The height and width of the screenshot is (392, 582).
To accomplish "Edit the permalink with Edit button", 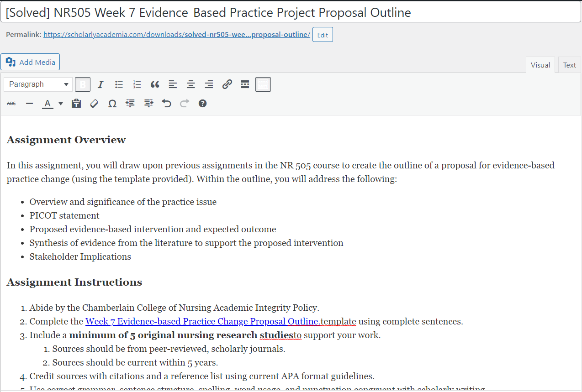I will [323, 35].
